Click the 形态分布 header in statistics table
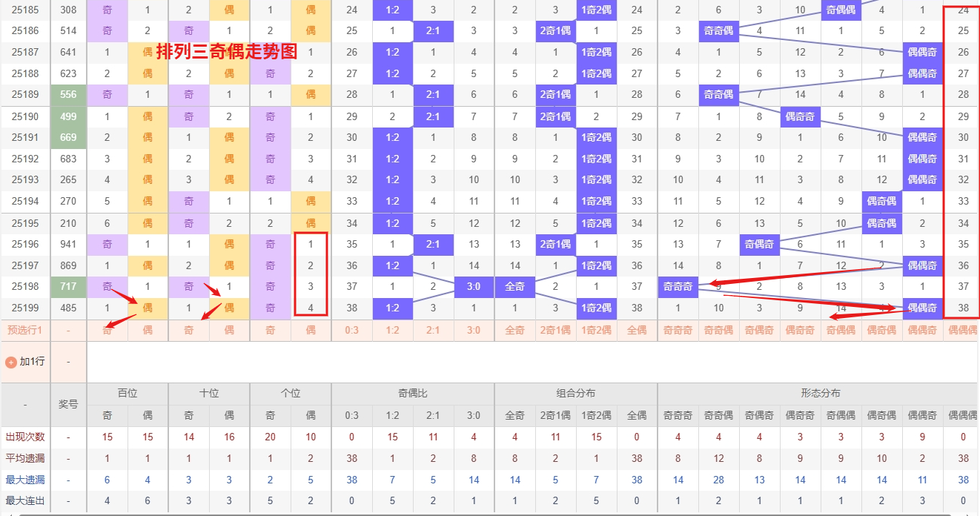Viewport: 980px width, 516px height. 820,394
